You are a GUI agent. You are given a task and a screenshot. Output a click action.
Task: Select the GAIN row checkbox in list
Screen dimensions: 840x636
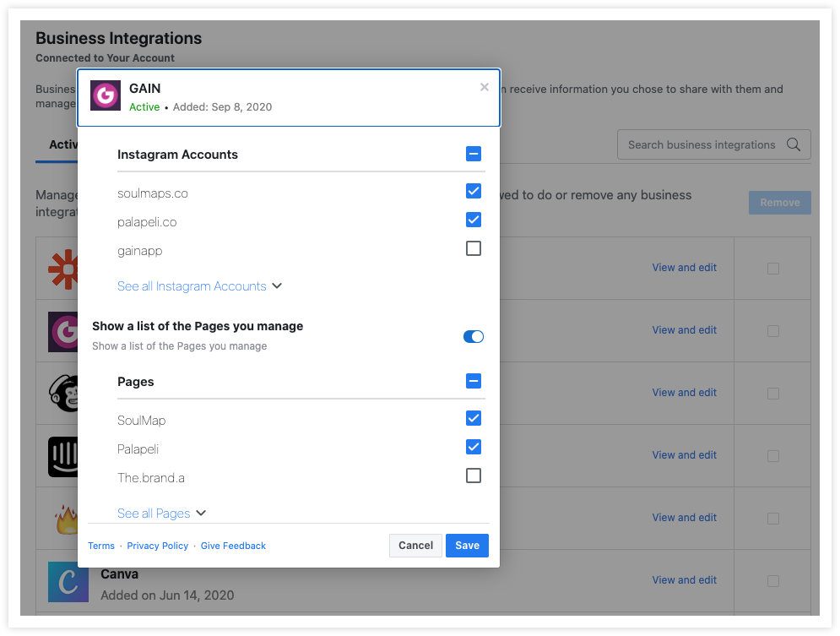(773, 331)
